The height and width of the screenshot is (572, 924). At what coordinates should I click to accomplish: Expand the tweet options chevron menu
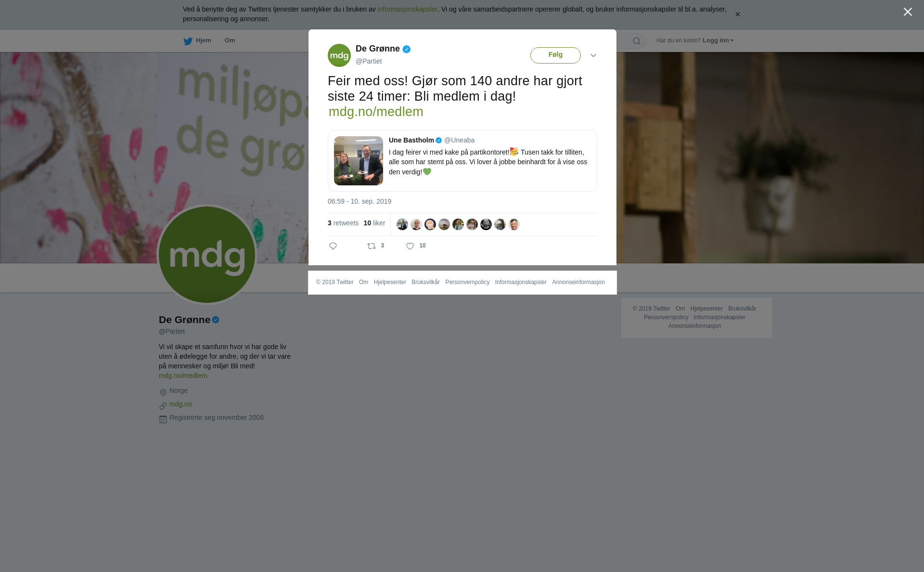[x=593, y=55]
